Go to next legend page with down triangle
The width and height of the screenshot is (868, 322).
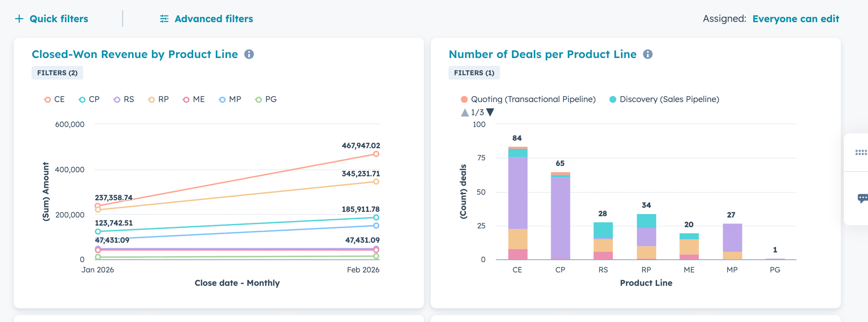[x=490, y=113]
